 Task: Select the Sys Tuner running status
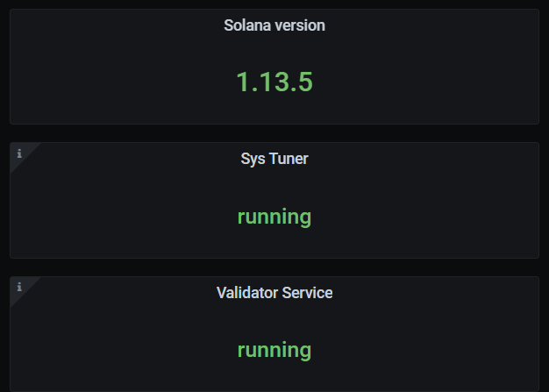[x=274, y=217]
